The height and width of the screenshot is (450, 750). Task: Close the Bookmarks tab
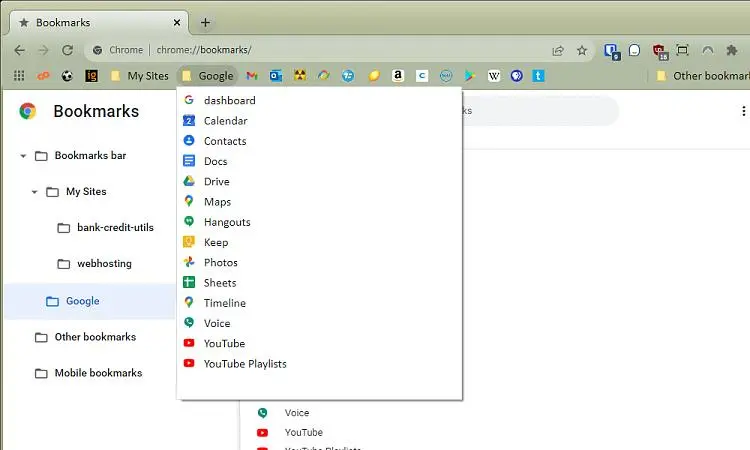(176, 22)
